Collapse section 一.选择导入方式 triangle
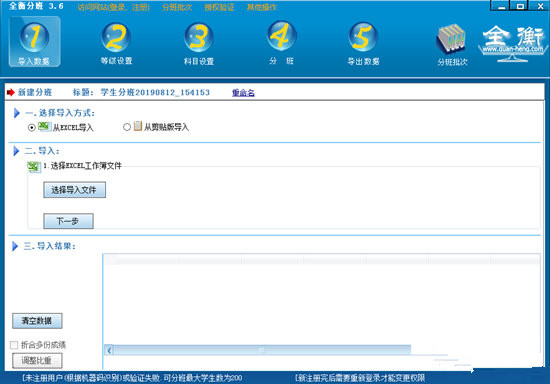This screenshot has height=384, width=550. click(x=16, y=113)
